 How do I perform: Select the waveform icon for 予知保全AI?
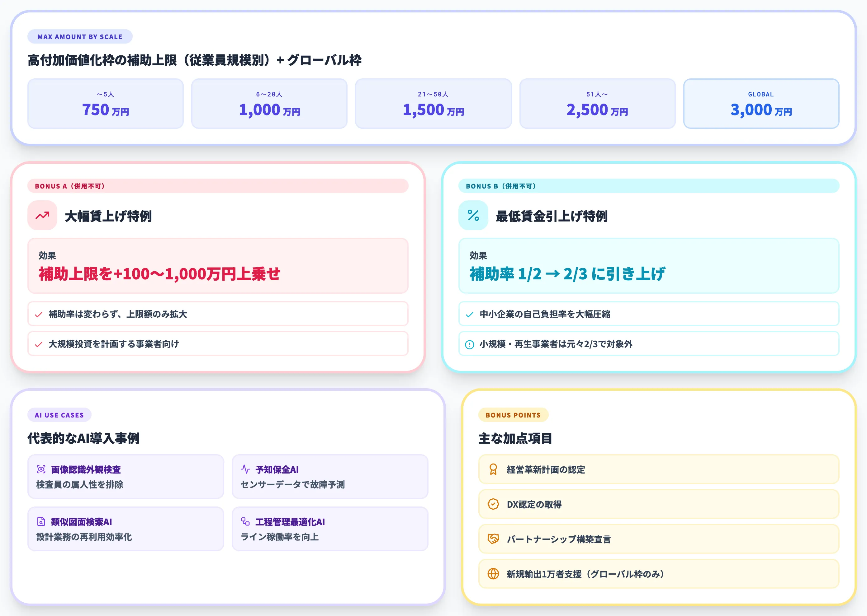pos(246,469)
